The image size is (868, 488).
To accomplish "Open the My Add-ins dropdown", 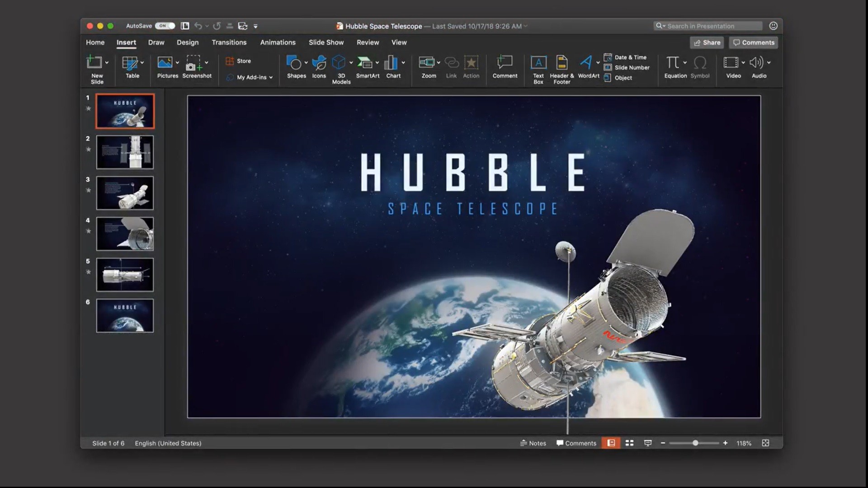I will tap(271, 77).
